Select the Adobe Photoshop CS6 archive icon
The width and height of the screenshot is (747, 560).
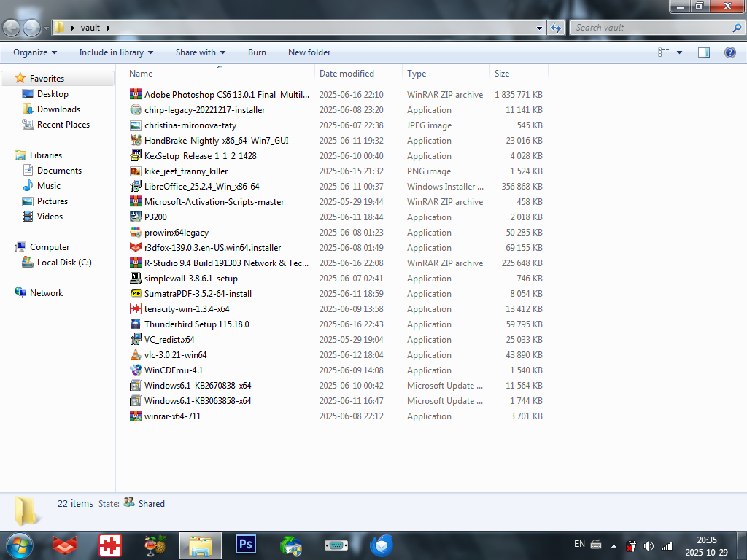pyautogui.click(x=136, y=94)
